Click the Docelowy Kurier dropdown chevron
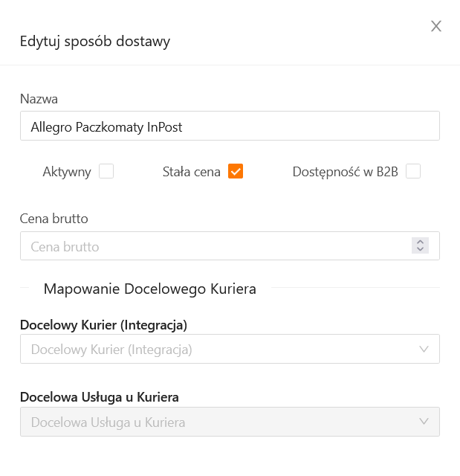The width and height of the screenshot is (460, 476). point(424,349)
